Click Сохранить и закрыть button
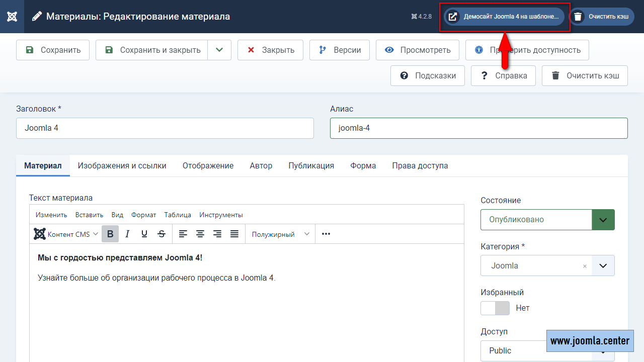Image resolution: width=644 pixels, height=362 pixels. pyautogui.click(x=151, y=50)
